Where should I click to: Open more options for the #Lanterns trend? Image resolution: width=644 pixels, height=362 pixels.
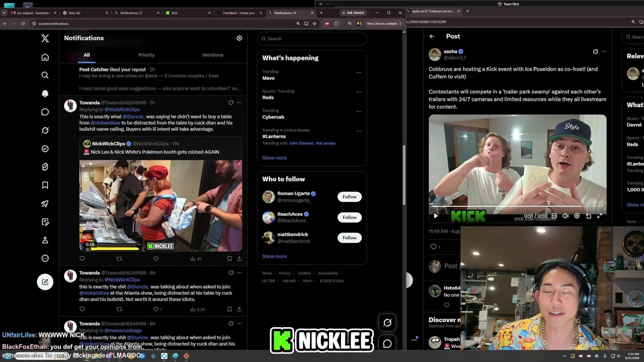tap(359, 131)
